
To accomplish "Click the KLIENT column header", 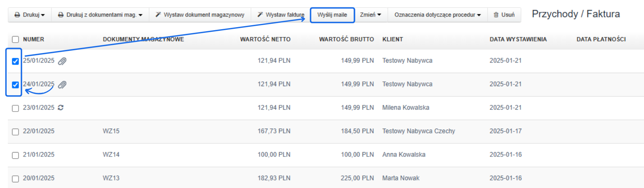I will click(393, 39).
